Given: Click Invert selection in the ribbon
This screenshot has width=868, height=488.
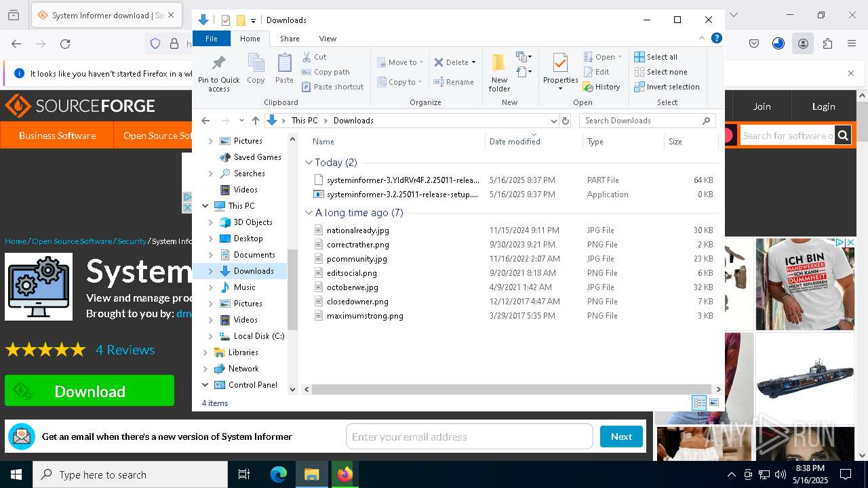Looking at the screenshot, I should [x=667, y=87].
